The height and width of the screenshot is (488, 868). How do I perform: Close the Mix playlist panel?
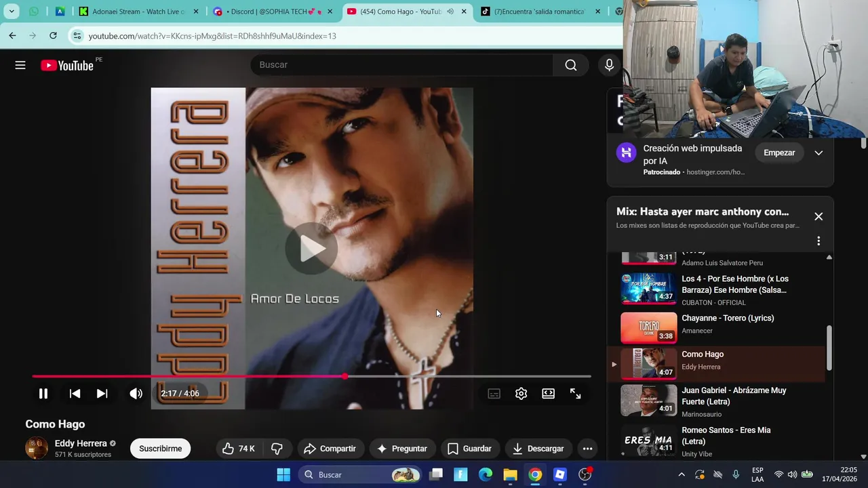click(818, 216)
